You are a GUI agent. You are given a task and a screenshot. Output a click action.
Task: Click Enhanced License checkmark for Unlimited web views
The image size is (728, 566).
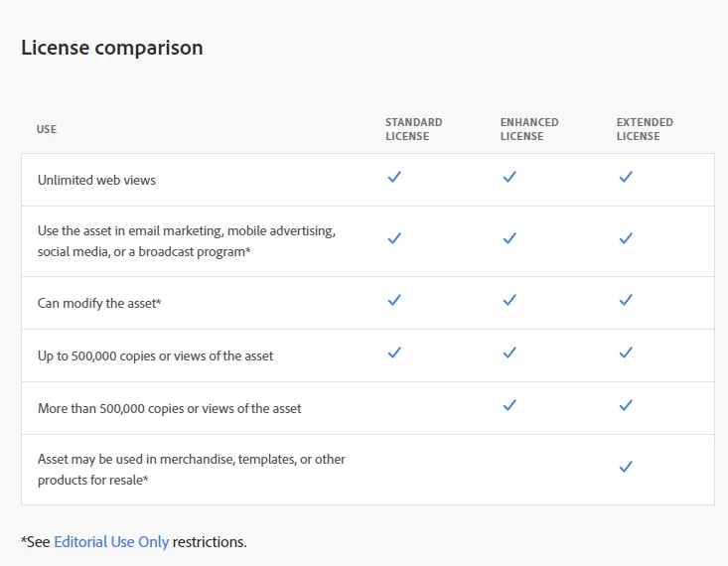510,177
